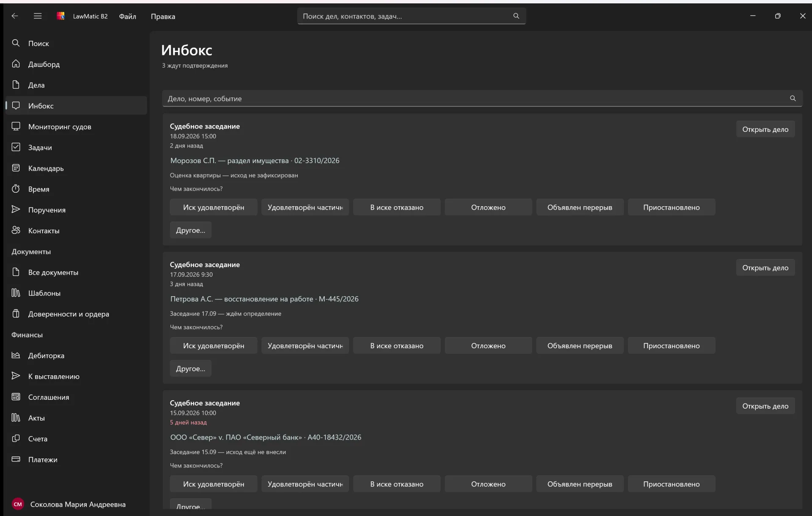
Task: Mark ООО «Север» hearing as В иске отказано
Action: coord(397,484)
